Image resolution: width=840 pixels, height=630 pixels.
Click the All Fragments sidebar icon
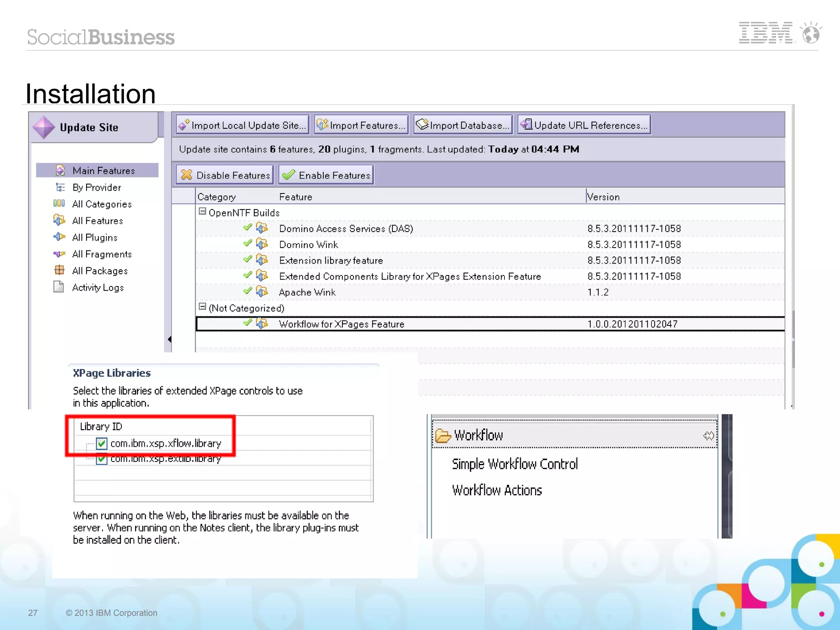coord(59,254)
